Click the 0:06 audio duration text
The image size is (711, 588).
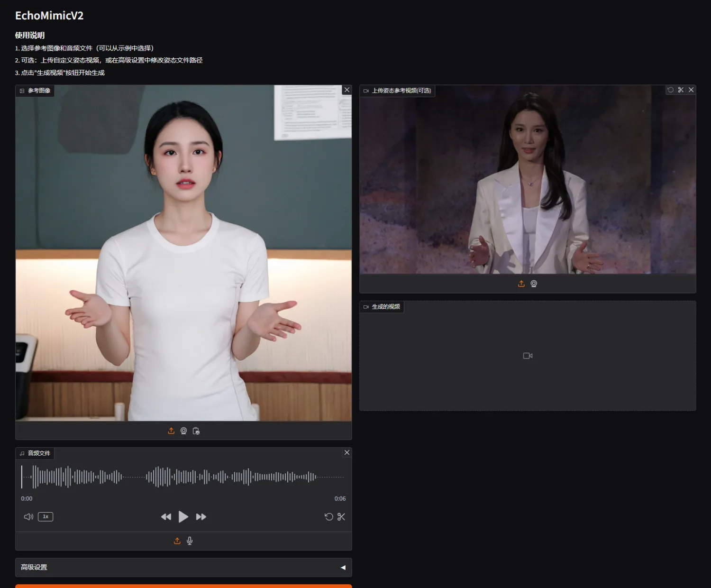340,498
